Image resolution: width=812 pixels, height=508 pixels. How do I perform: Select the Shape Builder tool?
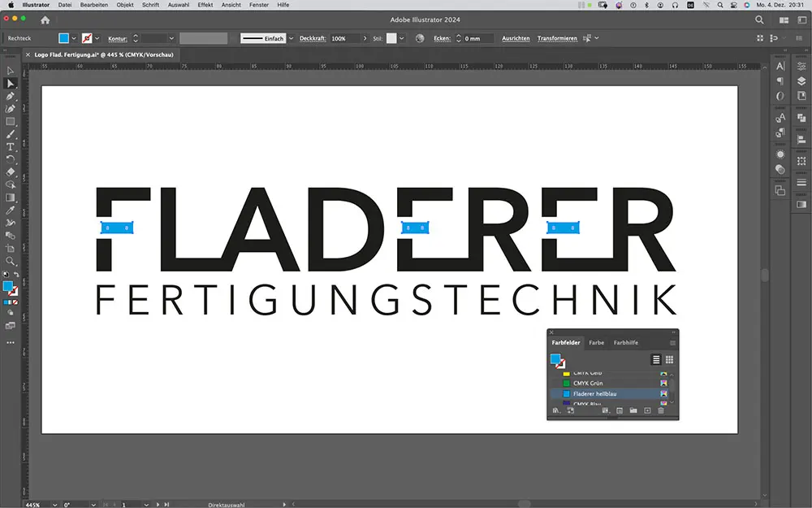point(11,185)
